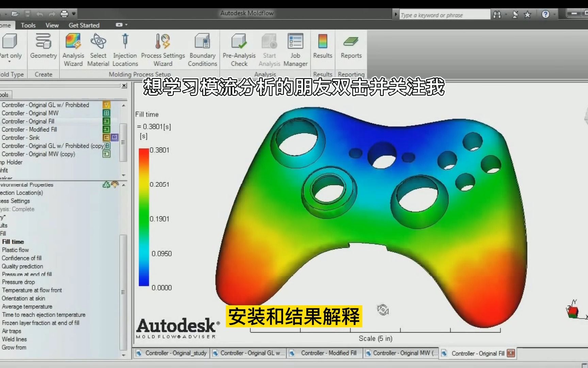Click the results list vertical scrollbar

click(123, 292)
